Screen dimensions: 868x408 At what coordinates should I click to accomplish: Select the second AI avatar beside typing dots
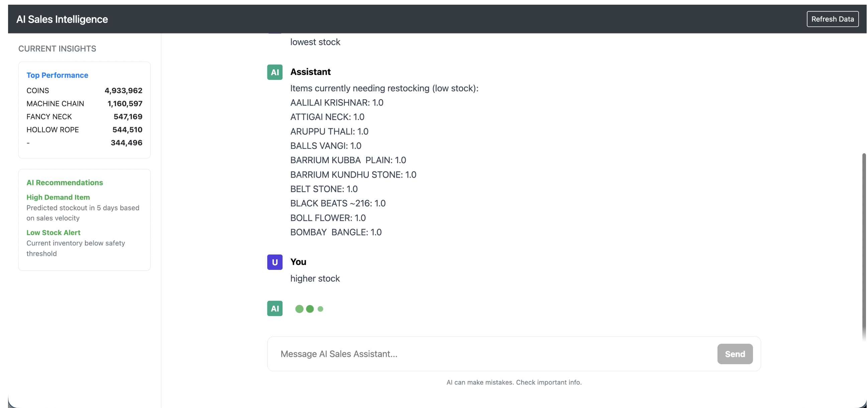click(275, 308)
